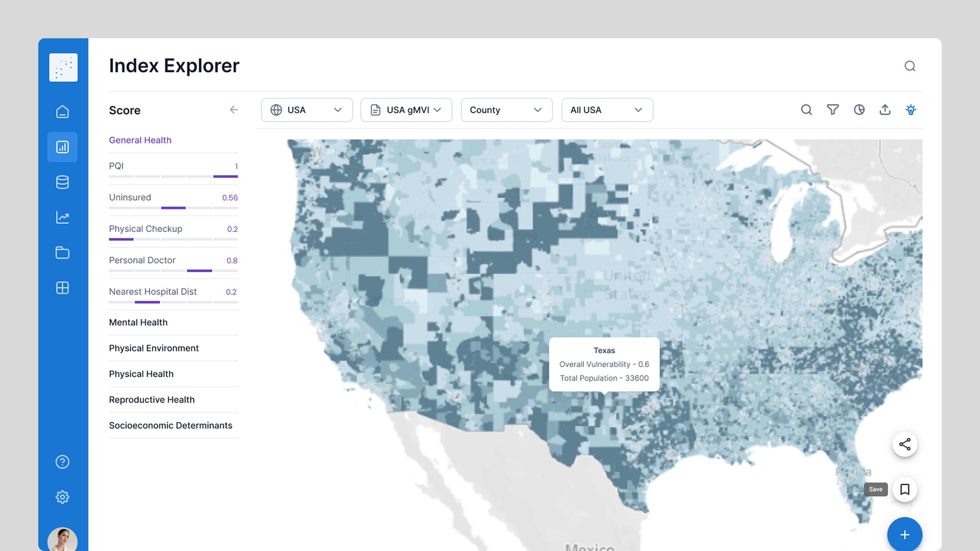Select Socioeconomic Determinants category
Viewport: 980px width, 551px height.
tap(170, 425)
